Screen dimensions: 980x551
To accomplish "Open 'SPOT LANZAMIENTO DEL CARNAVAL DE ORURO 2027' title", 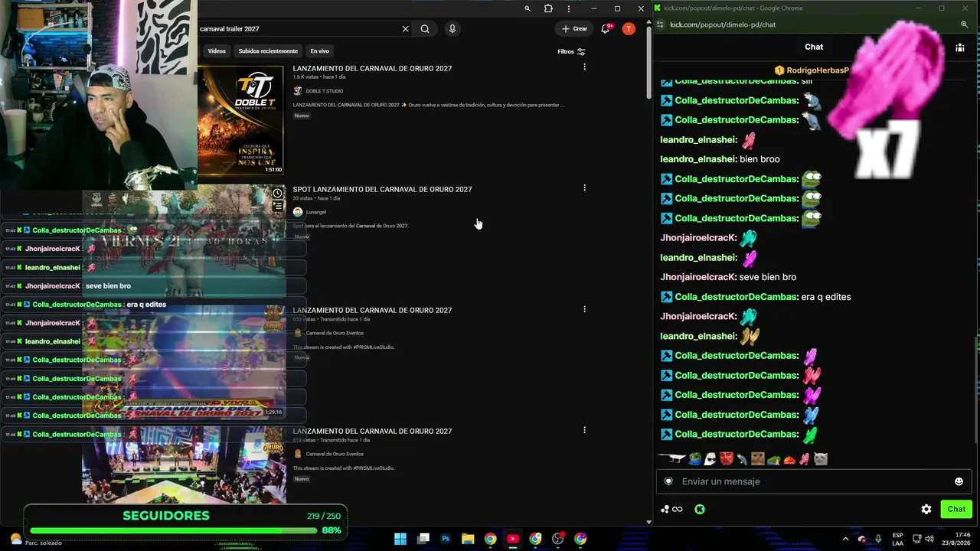I will tap(382, 189).
